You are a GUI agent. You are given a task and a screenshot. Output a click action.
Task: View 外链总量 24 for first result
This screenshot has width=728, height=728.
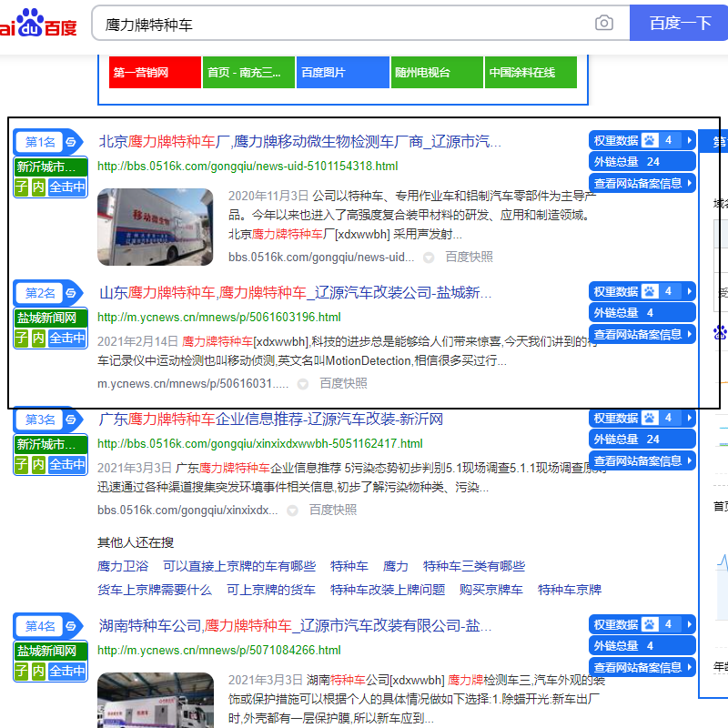click(642, 162)
